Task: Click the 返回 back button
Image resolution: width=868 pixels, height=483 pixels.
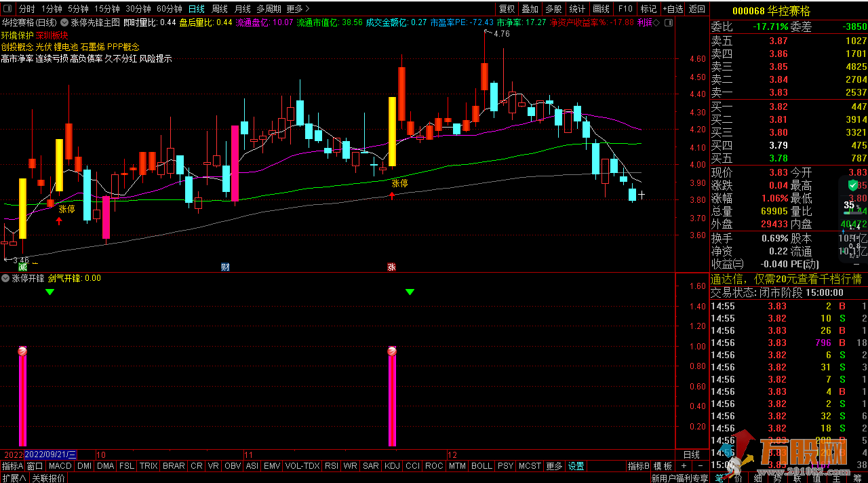Action: pyautogui.click(x=697, y=9)
